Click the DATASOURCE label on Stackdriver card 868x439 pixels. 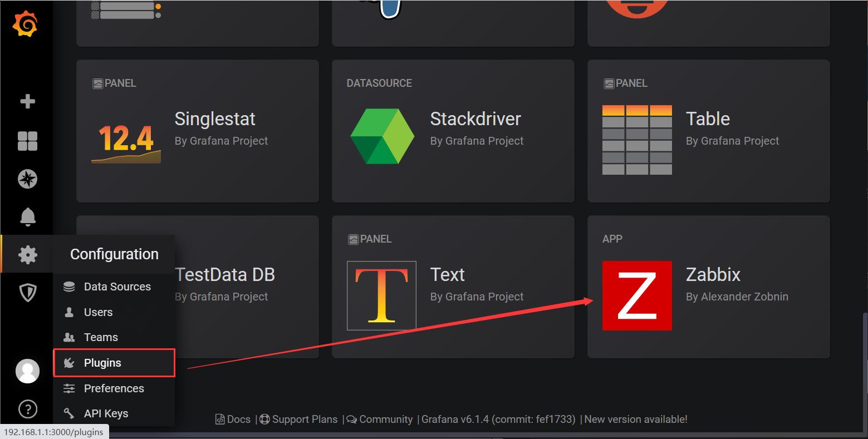(x=379, y=83)
